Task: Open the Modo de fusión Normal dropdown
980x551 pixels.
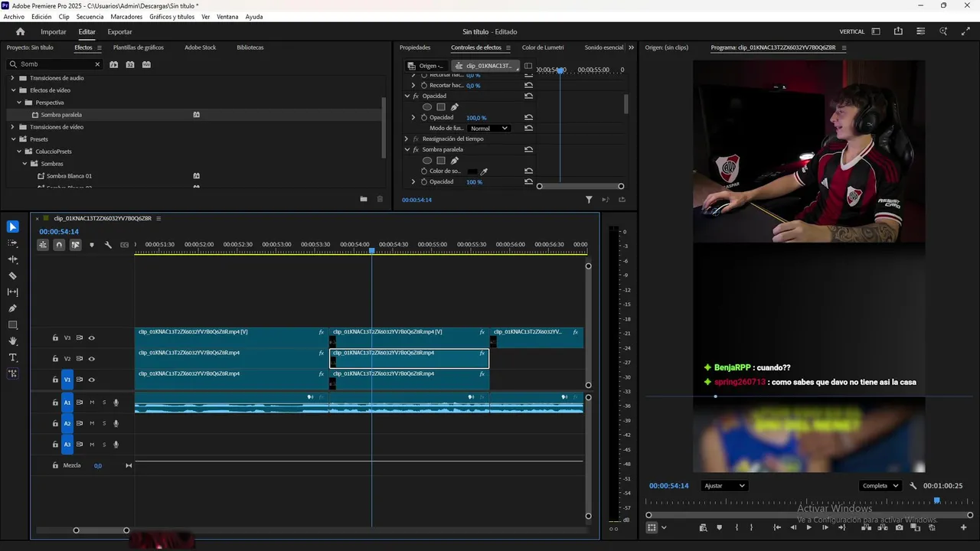Action: (488, 128)
